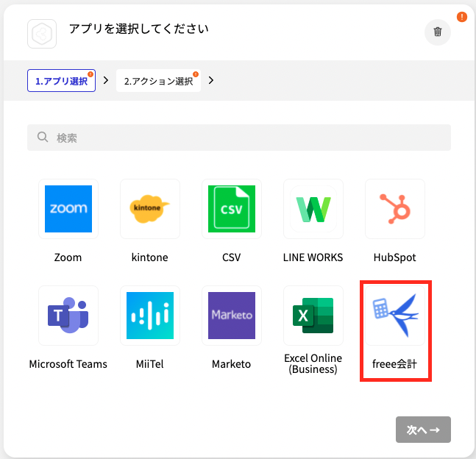476x459 pixels.
Task: Click the HubSpot label text
Action: (x=394, y=257)
